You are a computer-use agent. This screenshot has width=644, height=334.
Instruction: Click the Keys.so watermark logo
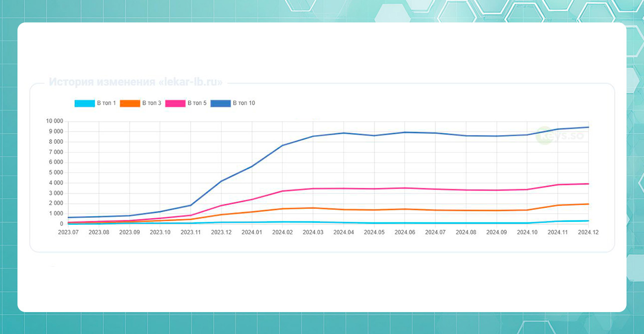pos(559,136)
